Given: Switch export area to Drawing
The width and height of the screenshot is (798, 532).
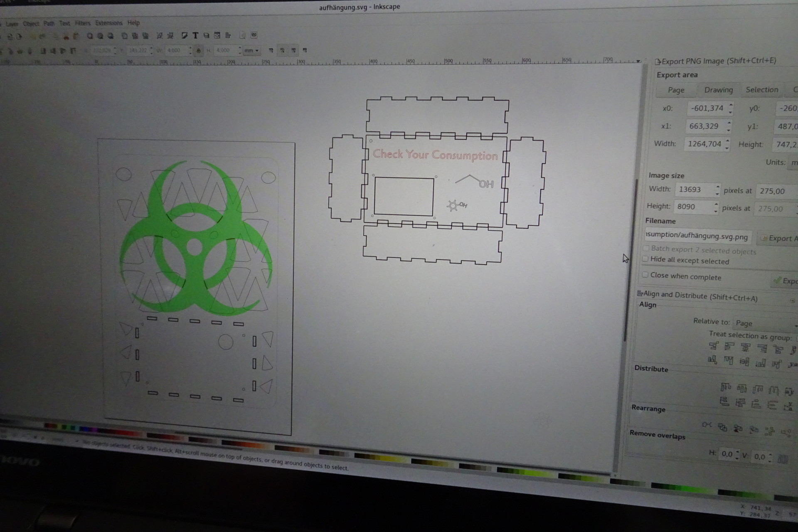Looking at the screenshot, I should click(x=718, y=90).
